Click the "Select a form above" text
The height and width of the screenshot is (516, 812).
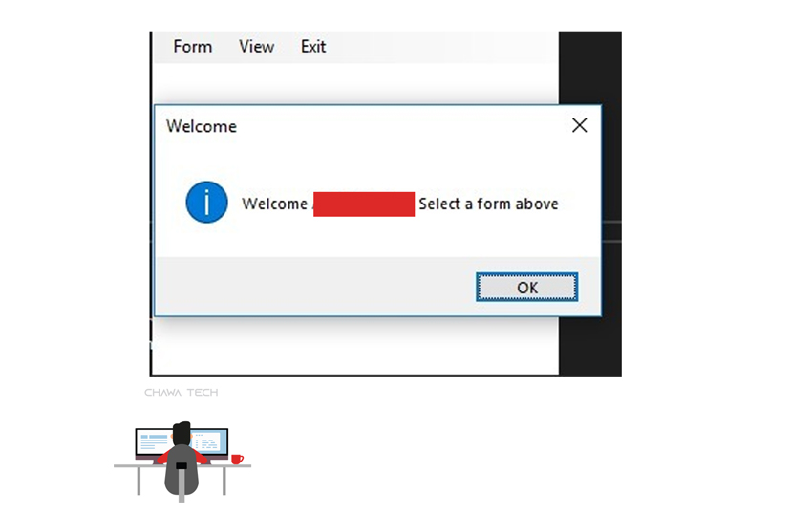coord(488,204)
